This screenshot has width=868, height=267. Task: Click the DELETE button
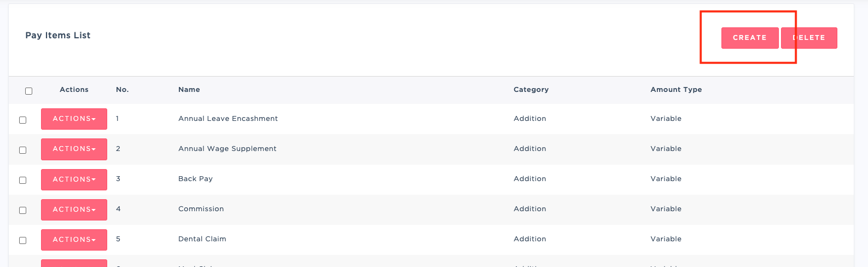coord(809,38)
